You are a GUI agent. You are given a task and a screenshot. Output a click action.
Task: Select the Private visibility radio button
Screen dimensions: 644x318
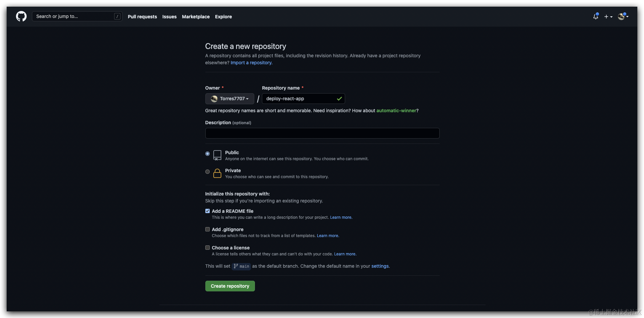[207, 172]
